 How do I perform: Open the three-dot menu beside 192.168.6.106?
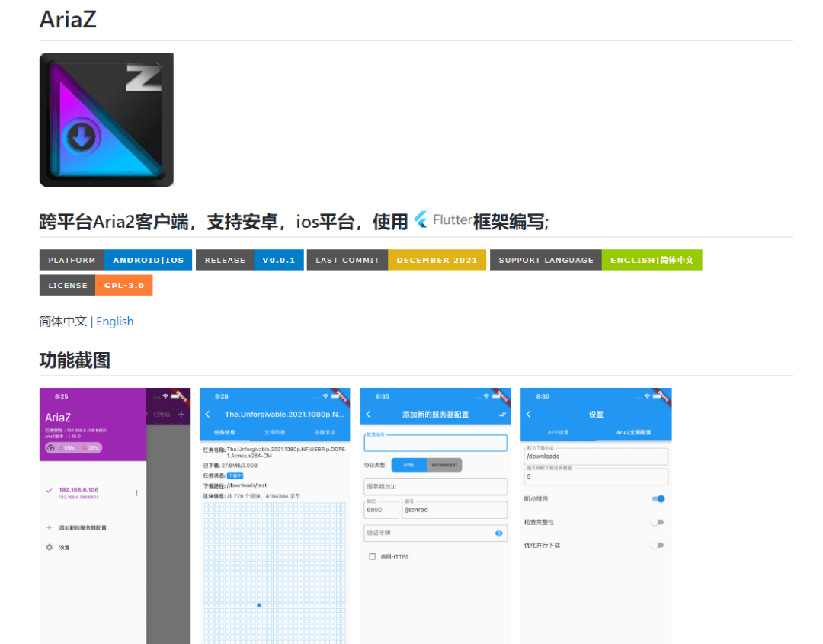(136, 492)
